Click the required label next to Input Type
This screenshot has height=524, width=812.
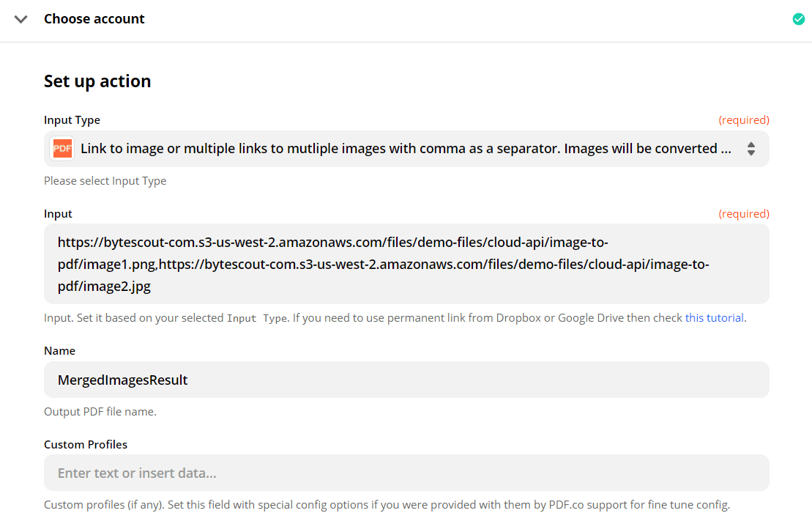744,119
